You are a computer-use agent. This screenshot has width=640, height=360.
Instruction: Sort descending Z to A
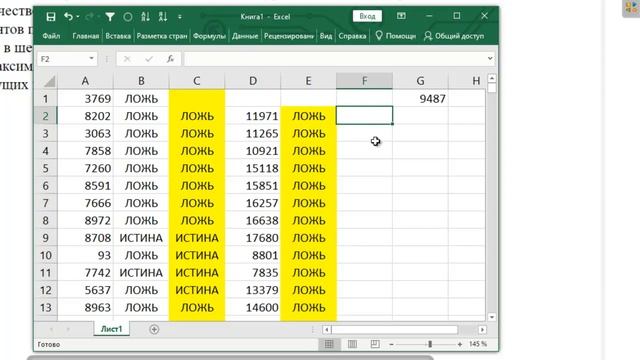163,17
